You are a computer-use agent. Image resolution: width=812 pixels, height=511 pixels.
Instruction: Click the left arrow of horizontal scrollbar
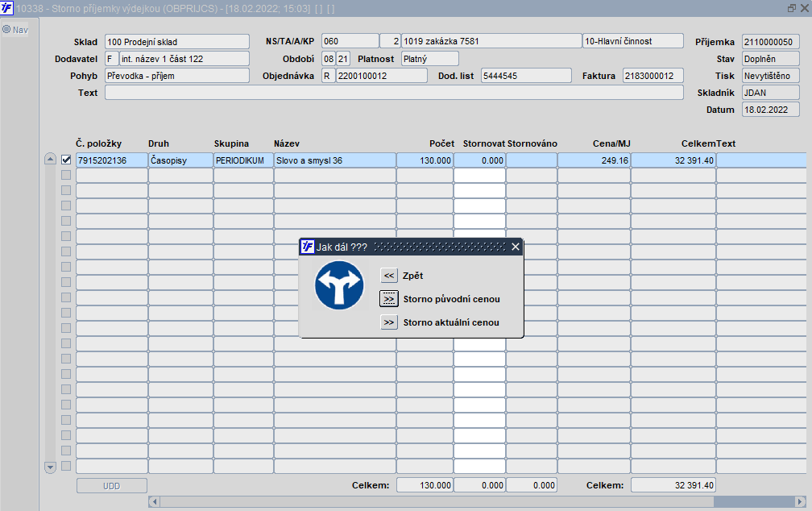point(155,501)
